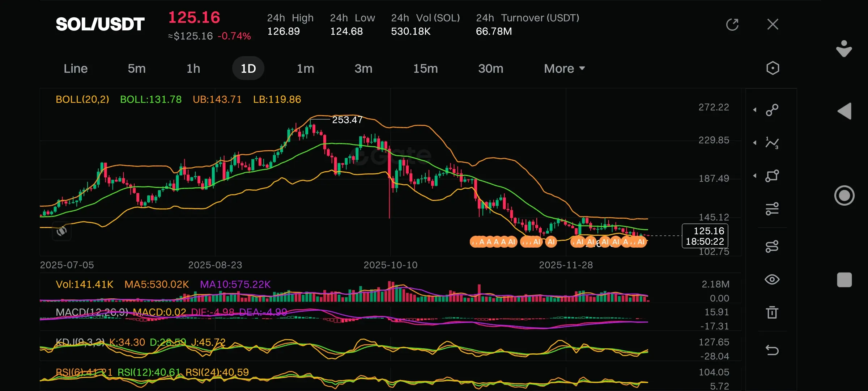Image resolution: width=868 pixels, height=391 pixels.
Task: Expand the line tools flyout arrow
Action: 755,110
